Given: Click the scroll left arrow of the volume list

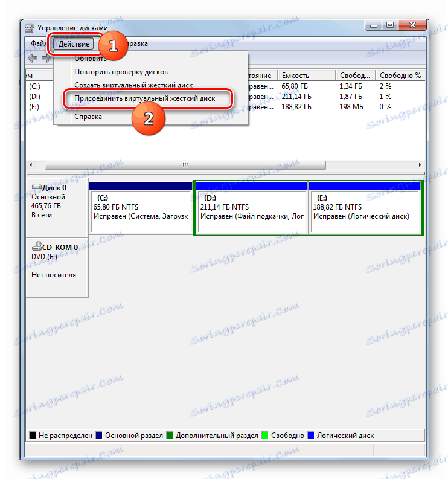Looking at the screenshot, I should pyautogui.click(x=31, y=165).
